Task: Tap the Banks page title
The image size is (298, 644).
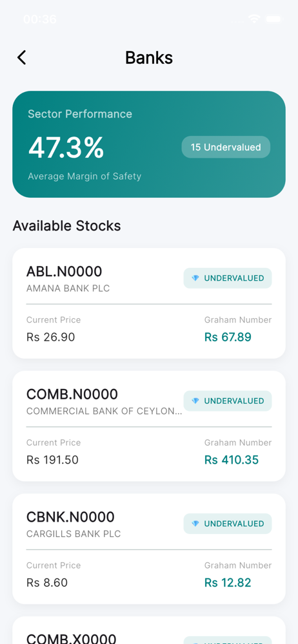Action: coord(149,57)
